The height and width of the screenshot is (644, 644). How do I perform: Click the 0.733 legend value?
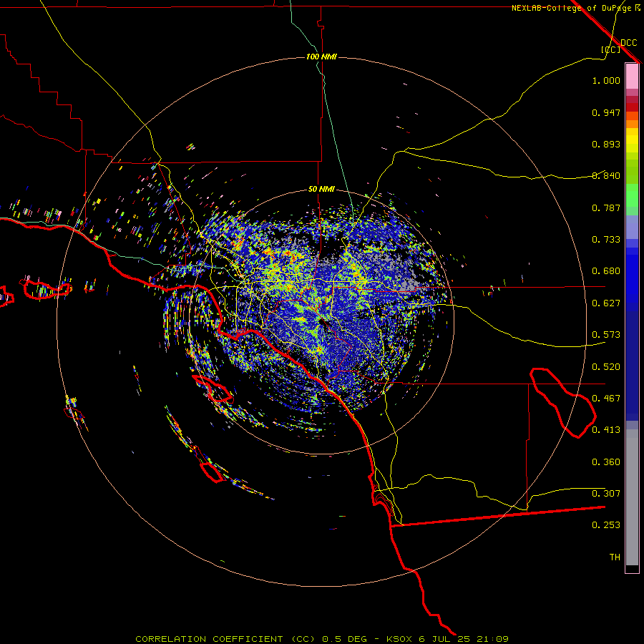click(606, 240)
